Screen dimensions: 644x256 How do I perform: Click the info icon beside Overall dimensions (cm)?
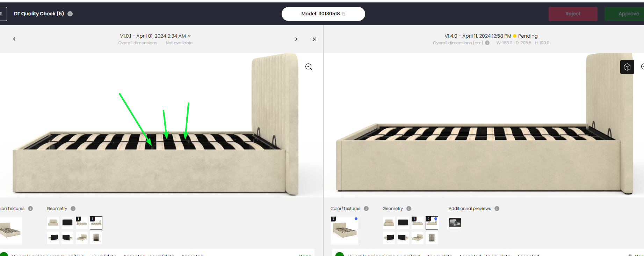487,43
